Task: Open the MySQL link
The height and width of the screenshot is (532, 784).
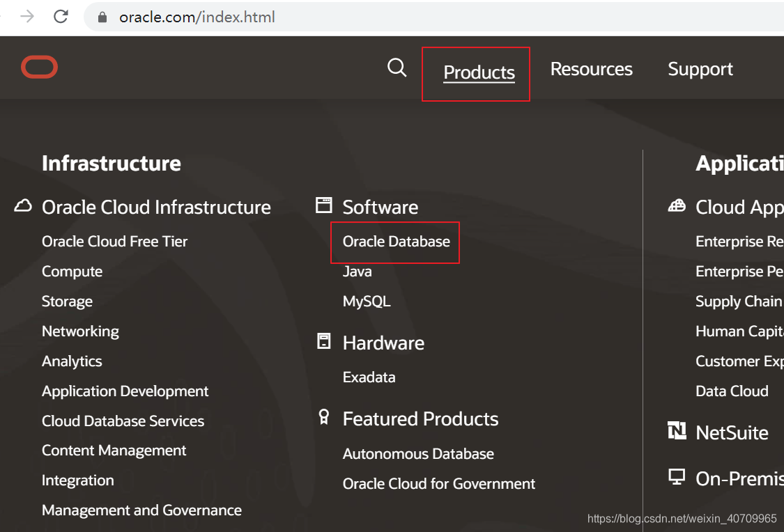Action: (x=367, y=302)
